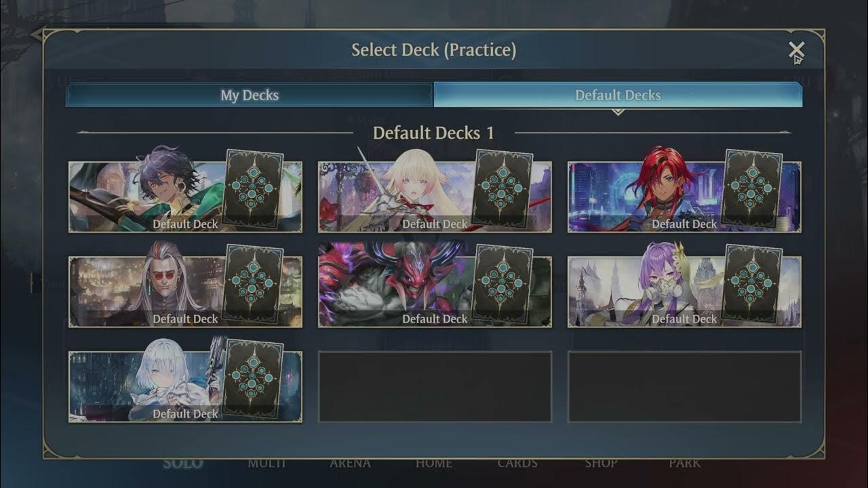Click card back icon on white-haired deck
Screen dimensions: 868x488
point(253,378)
